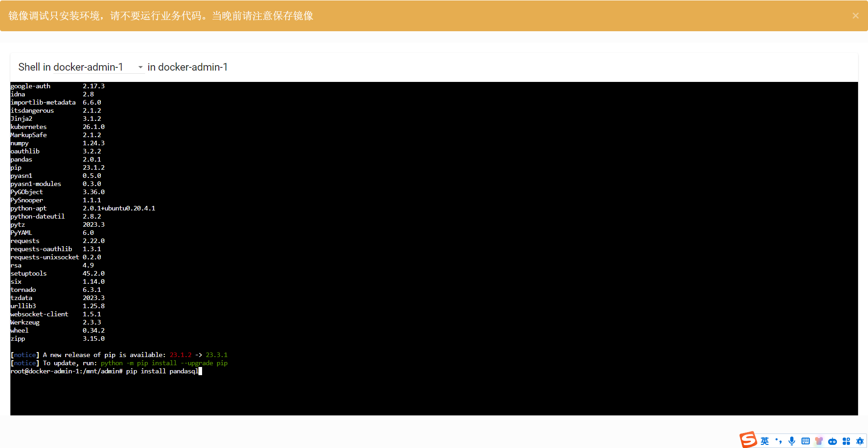Click version '2.0.1+ubuntu0.20.4.1' of python-apt

(x=119, y=208)
